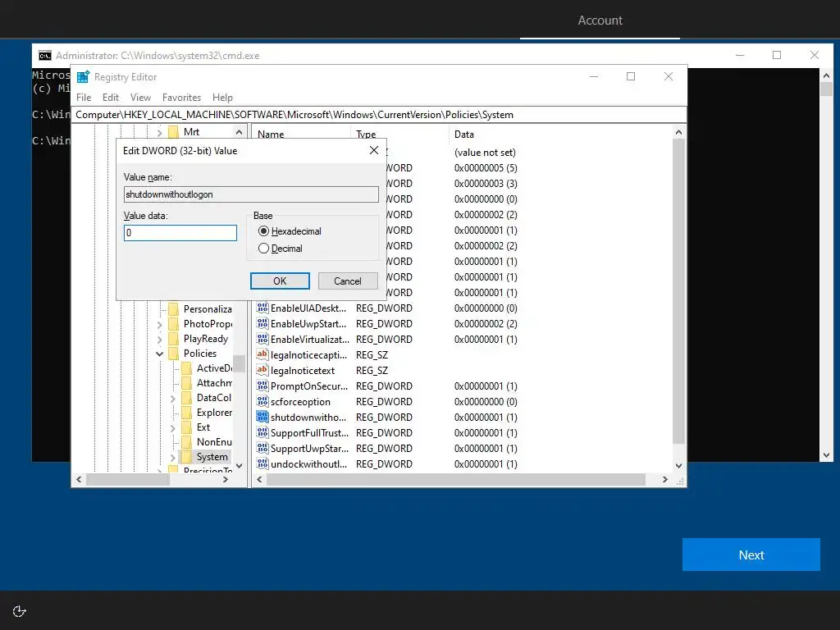Click the '(value not set)' data cell
This screenshot has height=630, width=840.
click(x=485, y=153)
